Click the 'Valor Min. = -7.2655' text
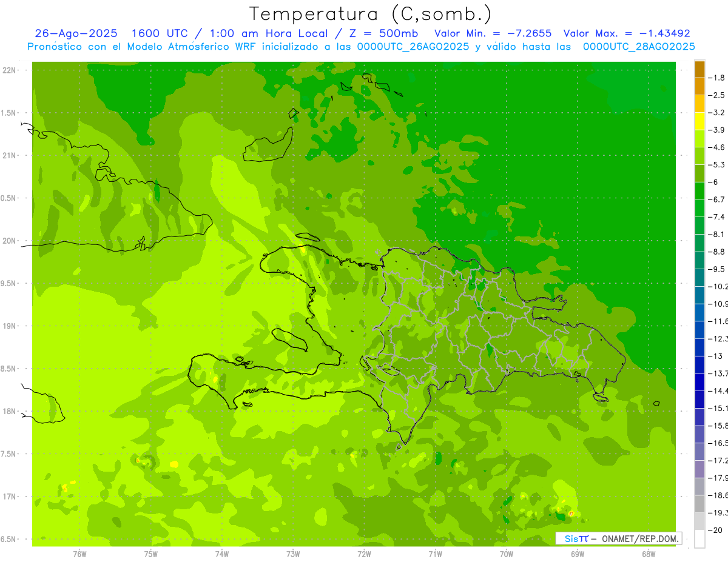The width and height of the screenshot is (728, 562). (x=493, y=33)
